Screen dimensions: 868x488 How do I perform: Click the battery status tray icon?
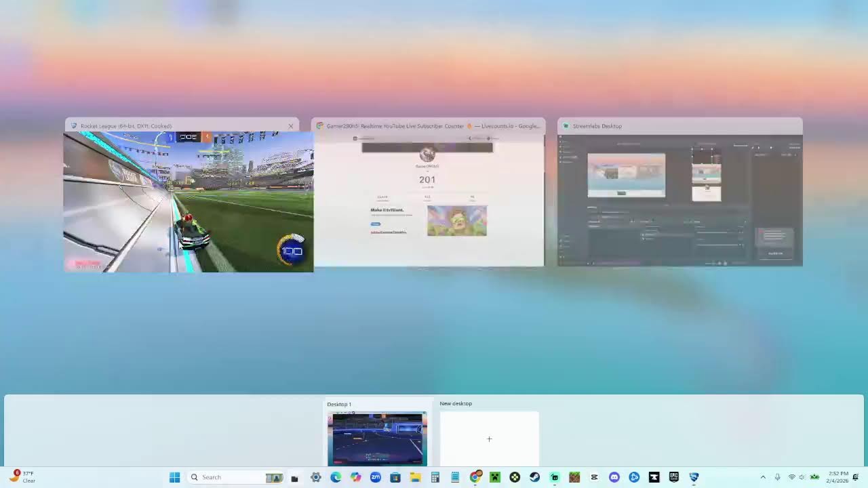click(x=814, y=477)
